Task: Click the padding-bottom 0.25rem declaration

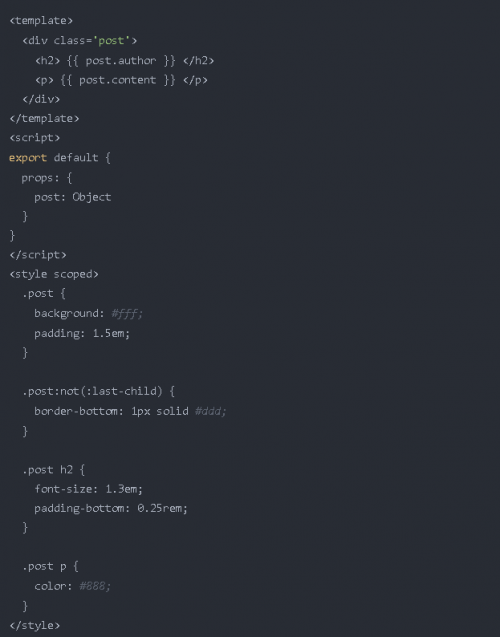Action: point(110,508)
